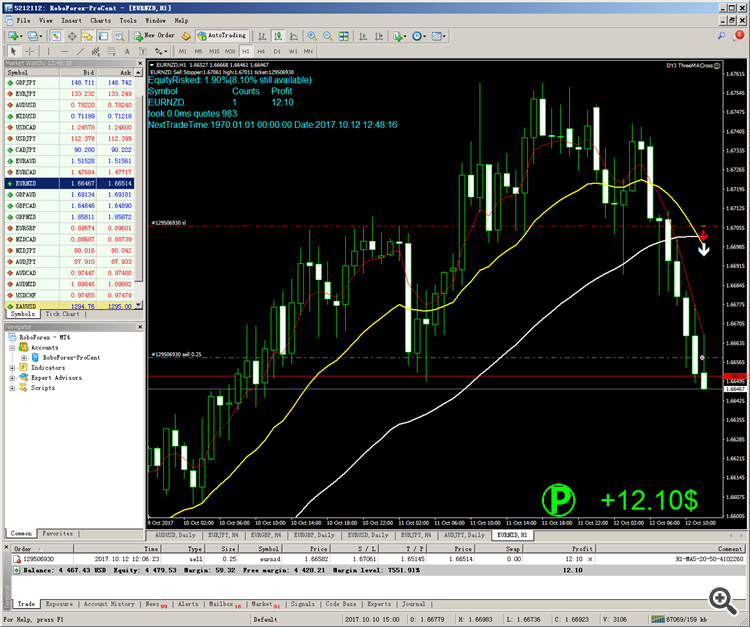Close the Navigator panel
Image resolution: width=750 pixels, height=627 pixels.
[x=140, y=327]
